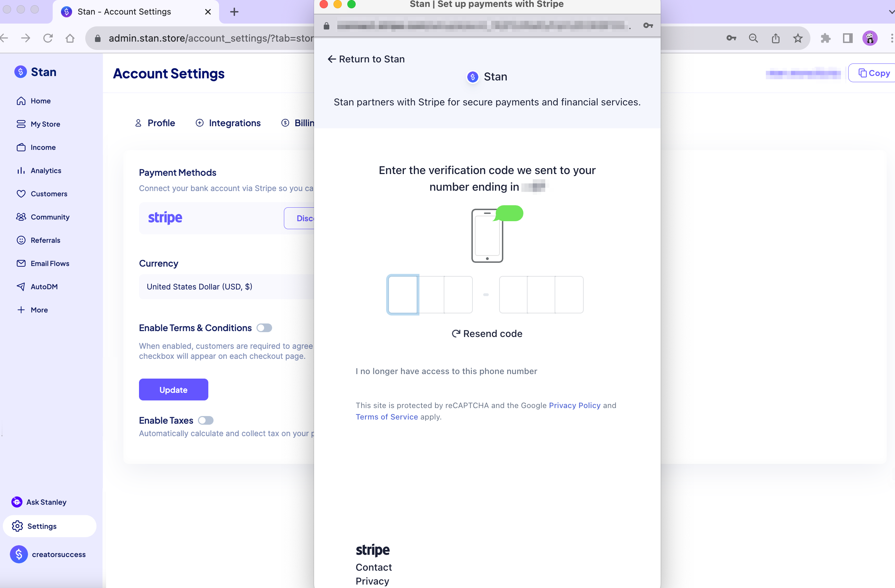Click Contact in Stripe footer
Image resolution: width=895 pixels, height=588 pixels.
pos(373,567)
